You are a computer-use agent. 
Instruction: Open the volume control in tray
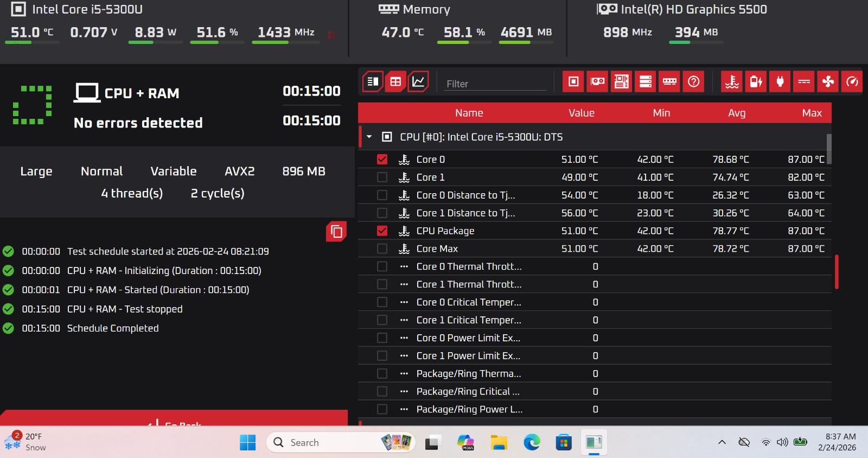coord(782,442)
